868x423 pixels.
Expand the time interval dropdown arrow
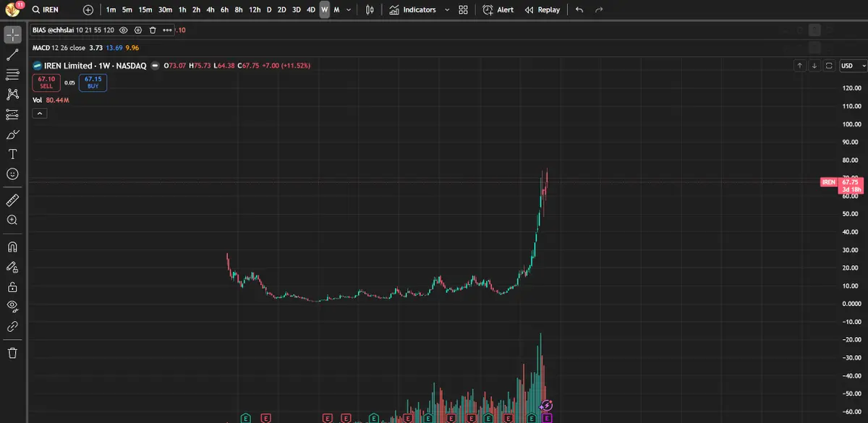pos(349,10)
